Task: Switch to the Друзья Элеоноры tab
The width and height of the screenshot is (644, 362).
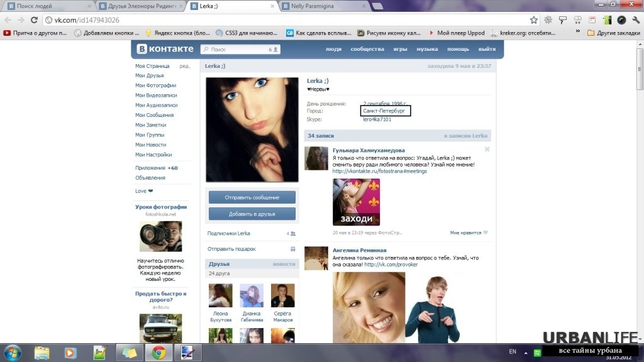Action: [x=142, y=6]
